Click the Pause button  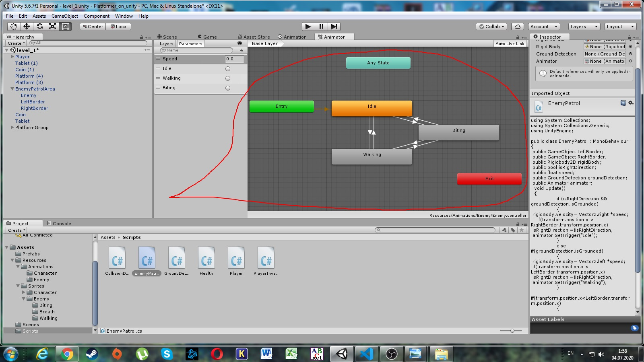coord(321,27)
